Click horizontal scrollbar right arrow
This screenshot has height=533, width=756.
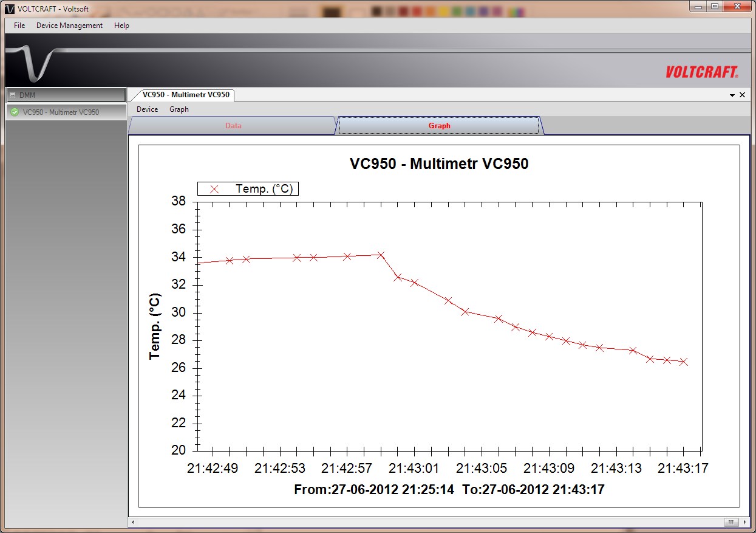[x=745, y=523]
